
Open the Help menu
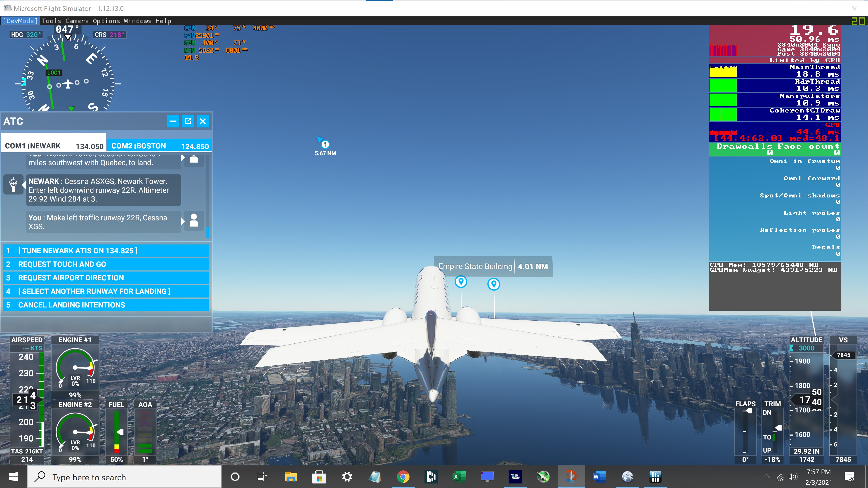(163, 21)
